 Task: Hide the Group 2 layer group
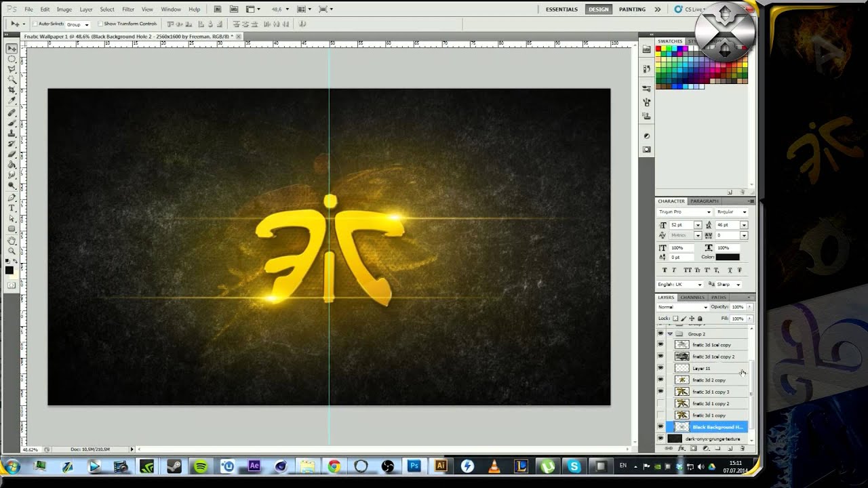(x=660, y=333)
